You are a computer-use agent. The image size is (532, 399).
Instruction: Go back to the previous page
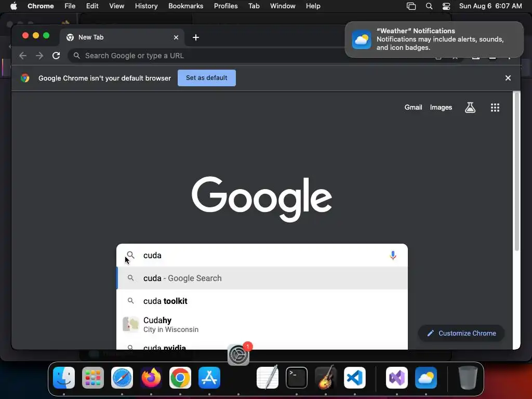pyautogui.click(x=23, y=56)
